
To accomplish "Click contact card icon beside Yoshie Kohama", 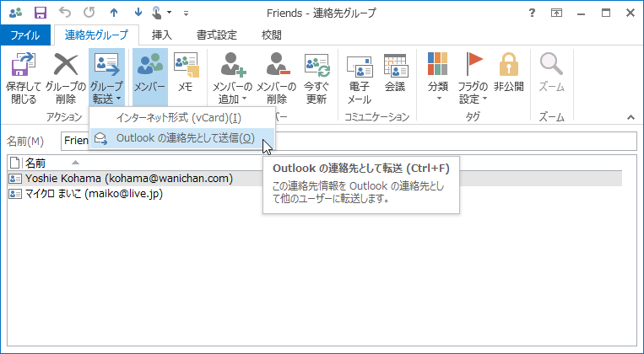I will pyautogui.click(x=15, y=179).
